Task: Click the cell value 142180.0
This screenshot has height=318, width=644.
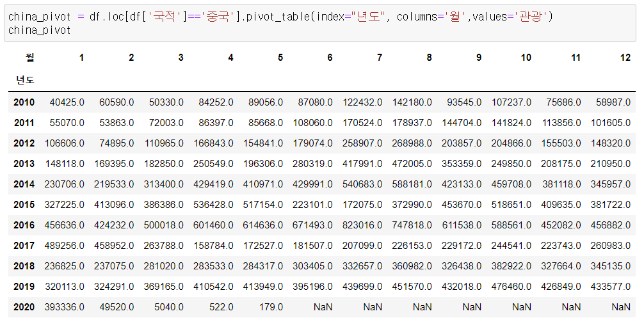Action: point(412,102)
